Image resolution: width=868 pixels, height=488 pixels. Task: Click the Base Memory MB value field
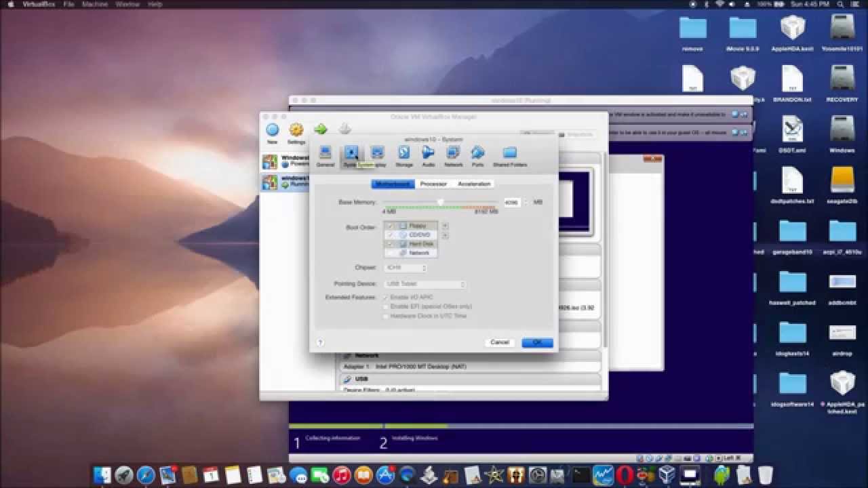pos(511,202)
